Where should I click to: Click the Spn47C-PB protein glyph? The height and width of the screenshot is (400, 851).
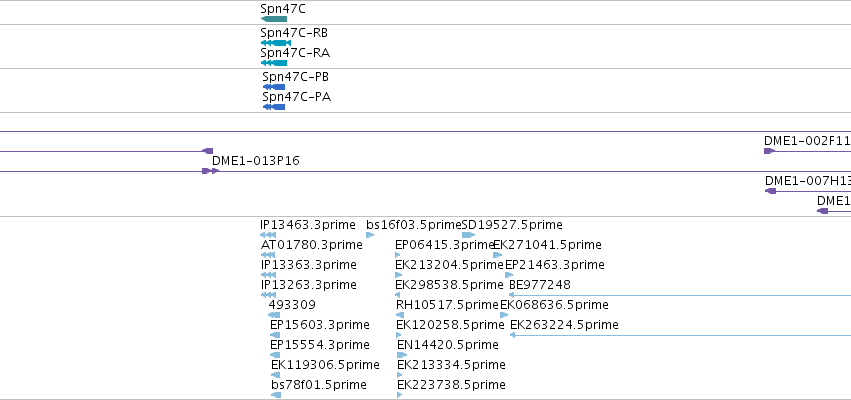click(x=274, y=87)
